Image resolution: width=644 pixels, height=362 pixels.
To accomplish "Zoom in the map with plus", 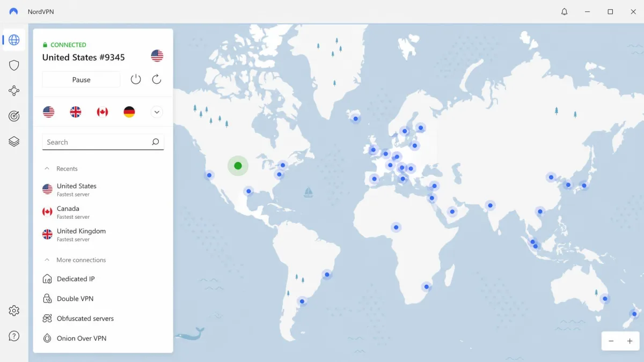I will coord(630,341).
